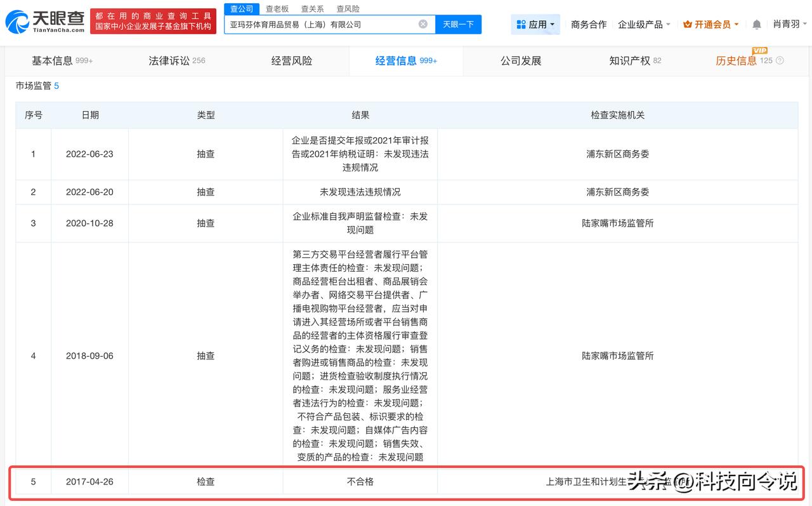Click 浦东新区商务委 in the 2022-06-23 row

point(617,154)
